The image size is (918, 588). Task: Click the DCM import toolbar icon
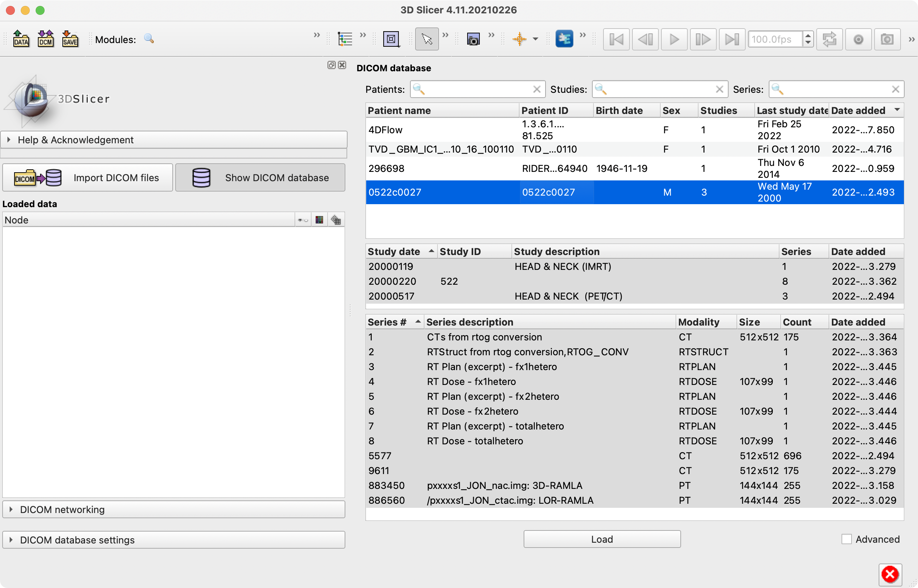(45, 39)
